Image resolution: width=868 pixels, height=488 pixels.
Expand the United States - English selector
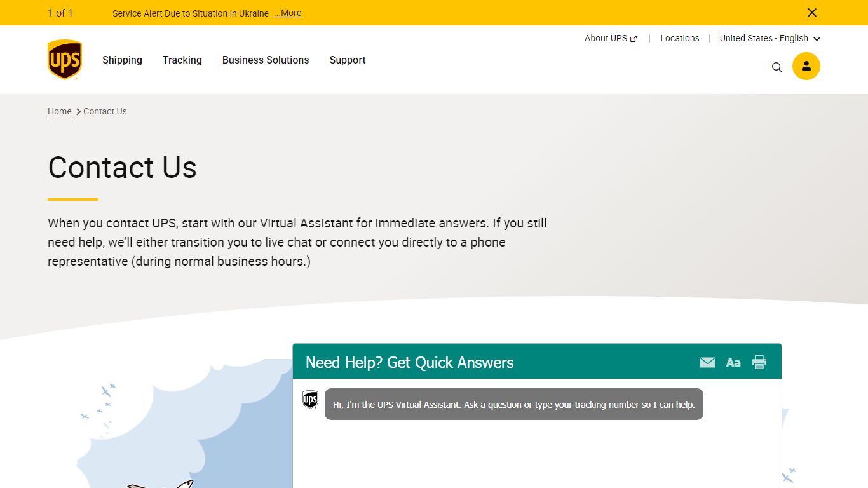pos(770,38)
